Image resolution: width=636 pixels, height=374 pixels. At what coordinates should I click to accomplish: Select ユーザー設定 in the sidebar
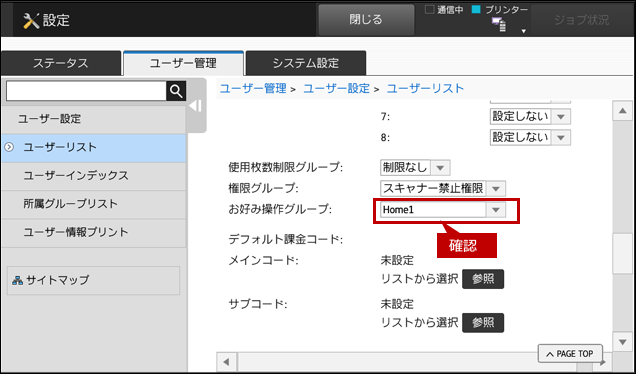click(93, 119)
